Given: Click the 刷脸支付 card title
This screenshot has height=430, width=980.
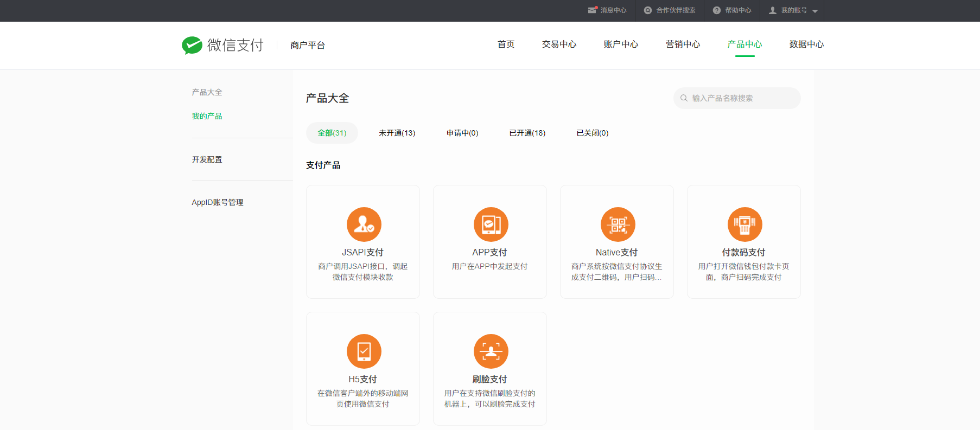Looking at the screenshot, I should pyautogui.click(x=489, y=379).
